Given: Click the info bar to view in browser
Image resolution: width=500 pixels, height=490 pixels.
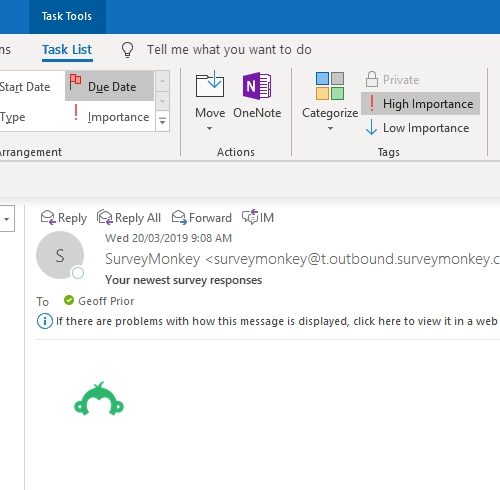Looking at the screenshot, I should (268, 321).
